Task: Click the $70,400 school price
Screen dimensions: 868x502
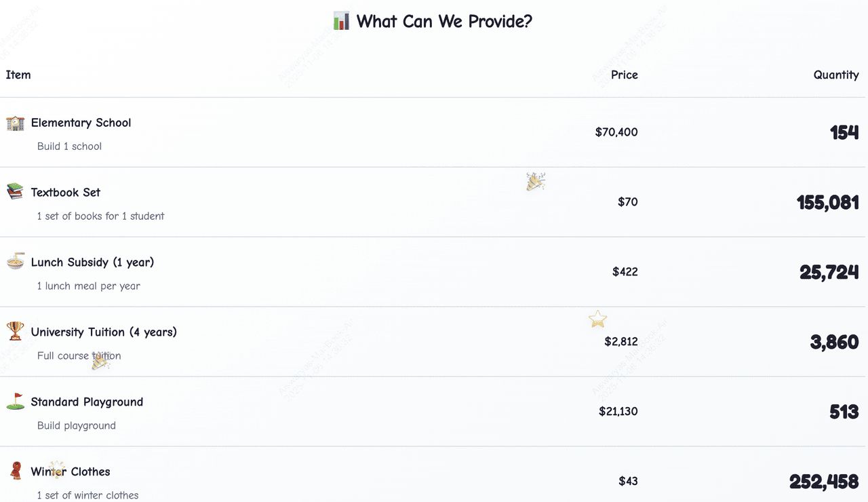Action: pos(616,132)
